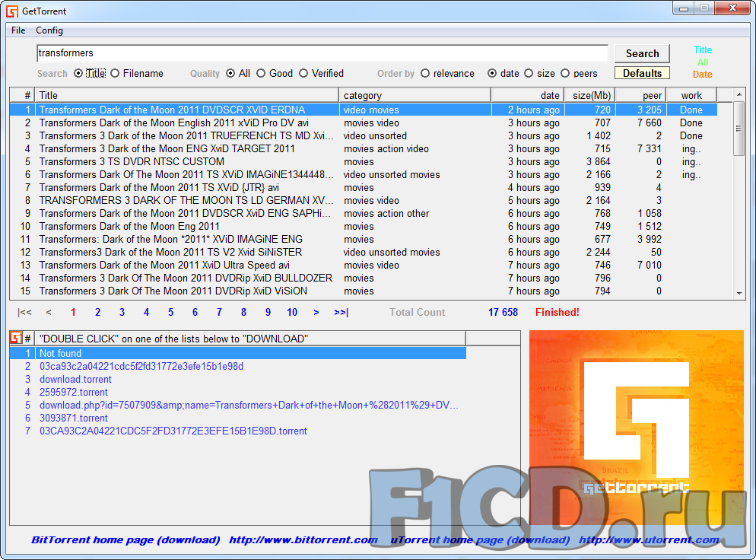756x560 pixels.
Task: Order results by size
Action: [529, 73]
